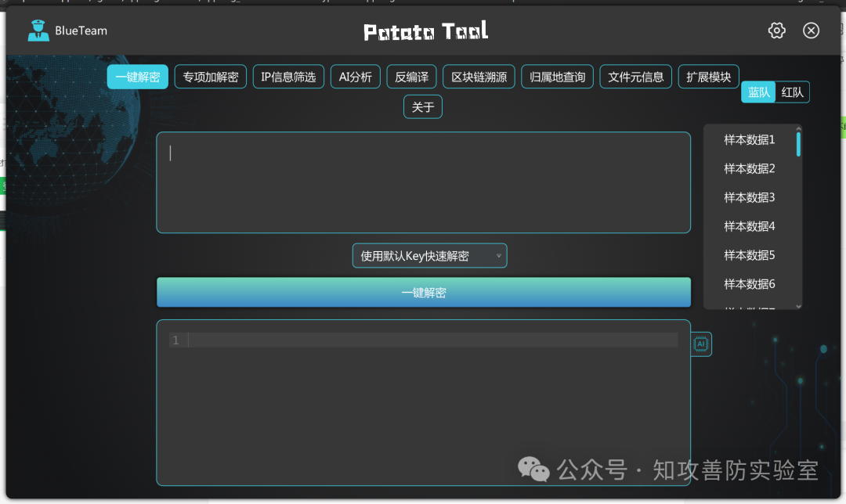Select 样本数据2 from the sample list
Screen dimensions: 846x504
(750, 169)
